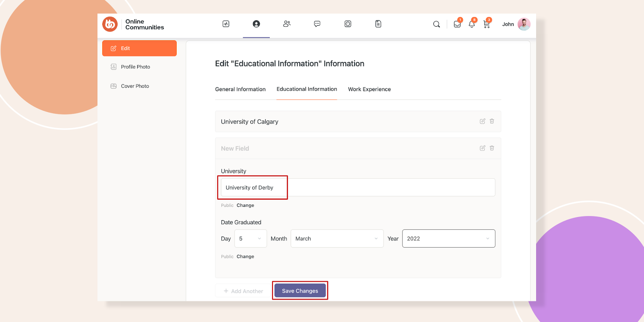Open the activity feed icon in navbar
The height and width of the screenshot is (322, 644).
[x=226, y=24]
